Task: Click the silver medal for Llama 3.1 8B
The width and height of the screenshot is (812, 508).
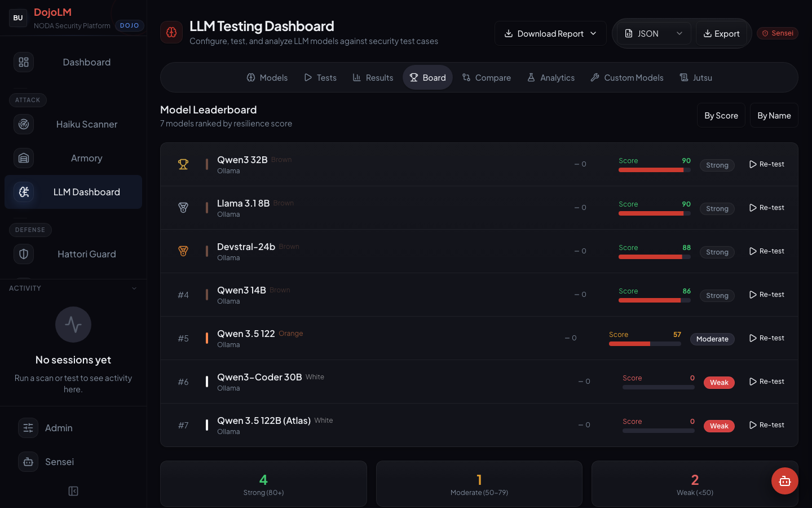Action: (183, 208)
